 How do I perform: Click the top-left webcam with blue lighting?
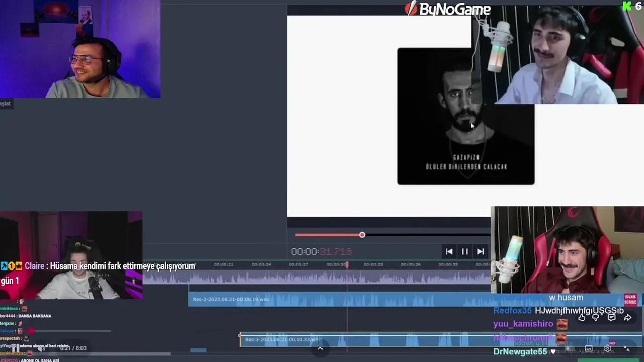click(80, 49)
